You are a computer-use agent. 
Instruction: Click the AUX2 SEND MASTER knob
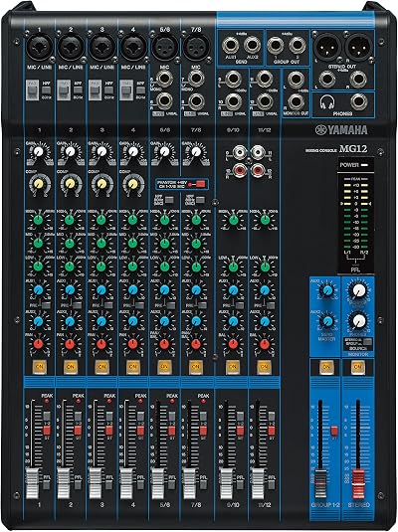pos(327,321)
